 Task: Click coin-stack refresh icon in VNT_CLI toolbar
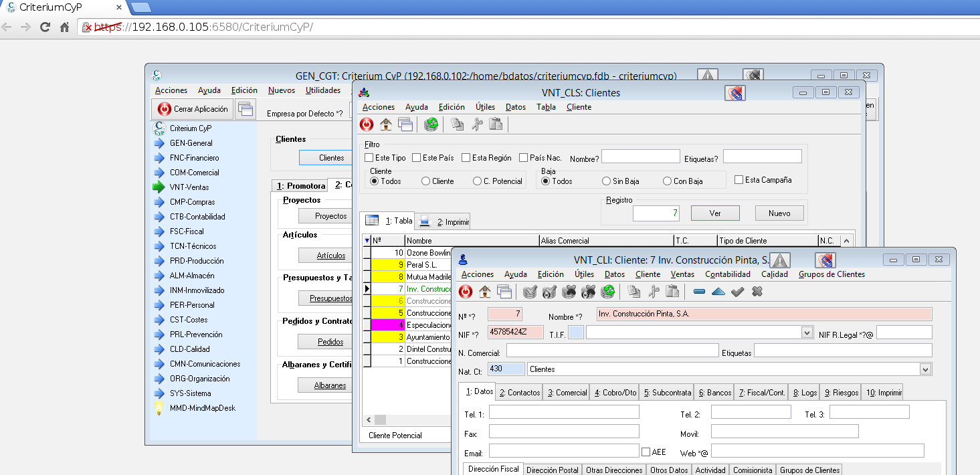pos(608,292)
